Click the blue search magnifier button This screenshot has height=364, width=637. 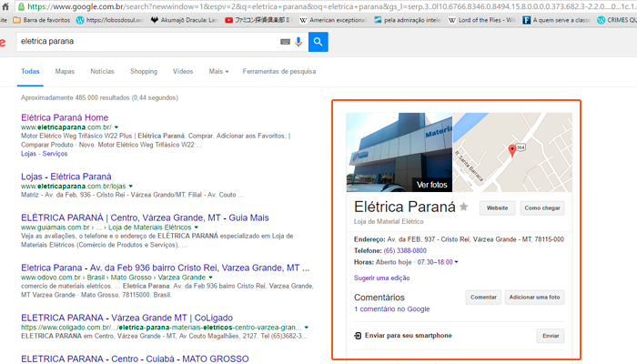pos(318,42)
